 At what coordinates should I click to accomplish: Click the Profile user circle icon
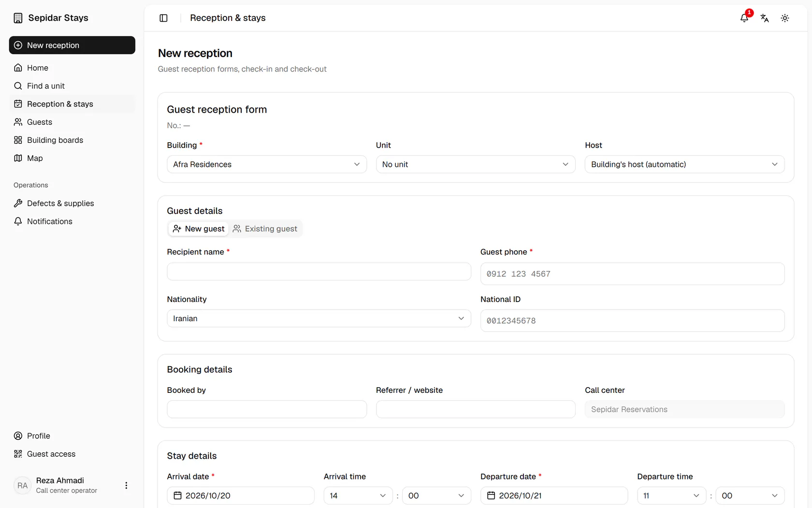[x=18, y=436]
